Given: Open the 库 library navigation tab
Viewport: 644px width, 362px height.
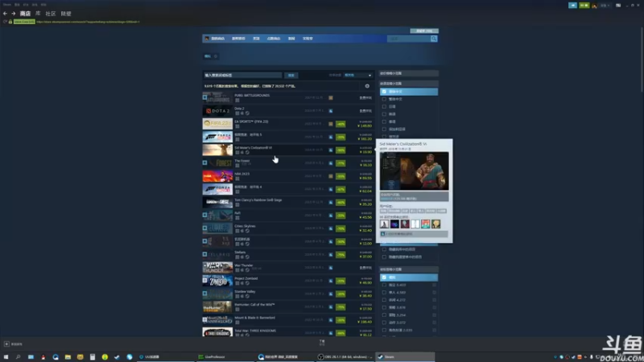Looking at the screenshot, I should pos(38,14).
